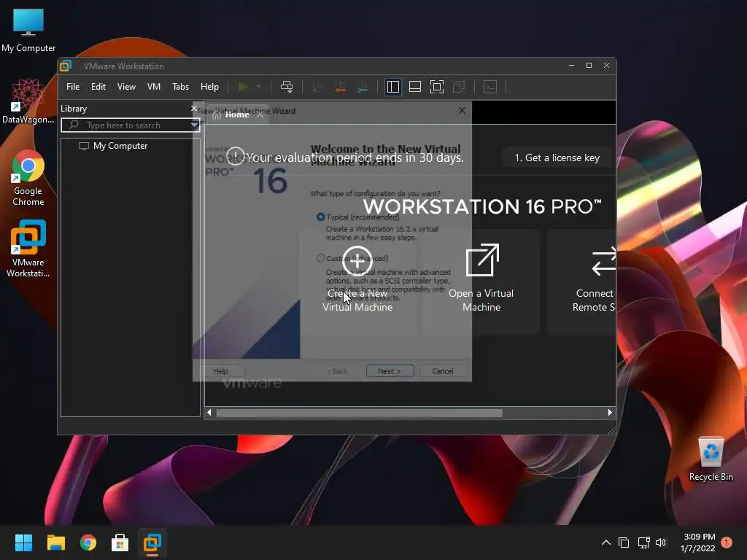
Task: Click the Manage Snapshots toolbar icon
Action: pyautogui.click(x=362, y=87)
